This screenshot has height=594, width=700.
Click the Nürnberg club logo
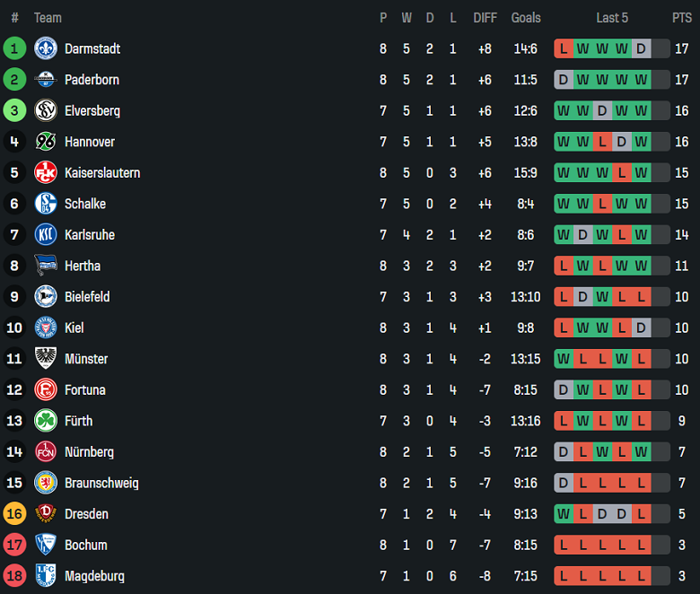coord(46,452)
